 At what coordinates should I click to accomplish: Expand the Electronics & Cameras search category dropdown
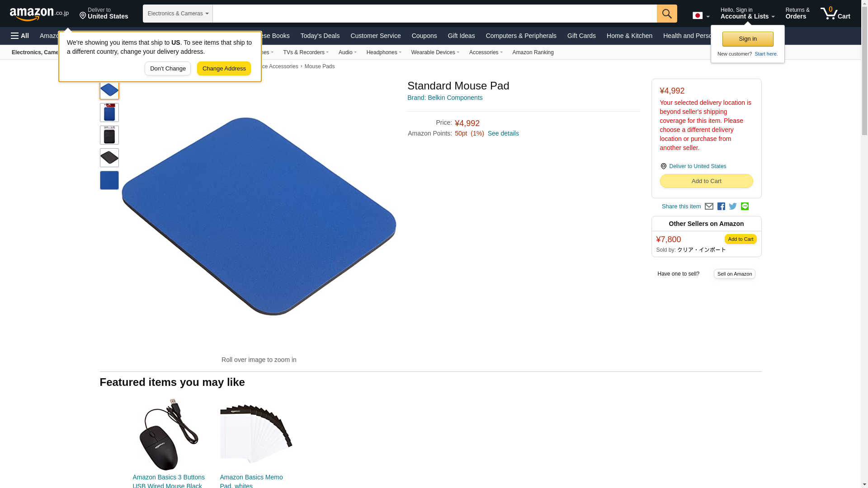[178, 14]
